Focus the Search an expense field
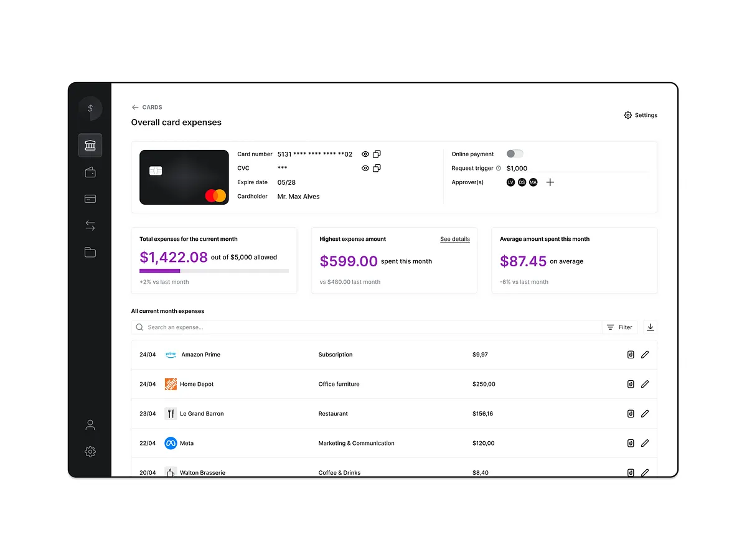Viewport: 747px width, 560px height. [367, 327]
